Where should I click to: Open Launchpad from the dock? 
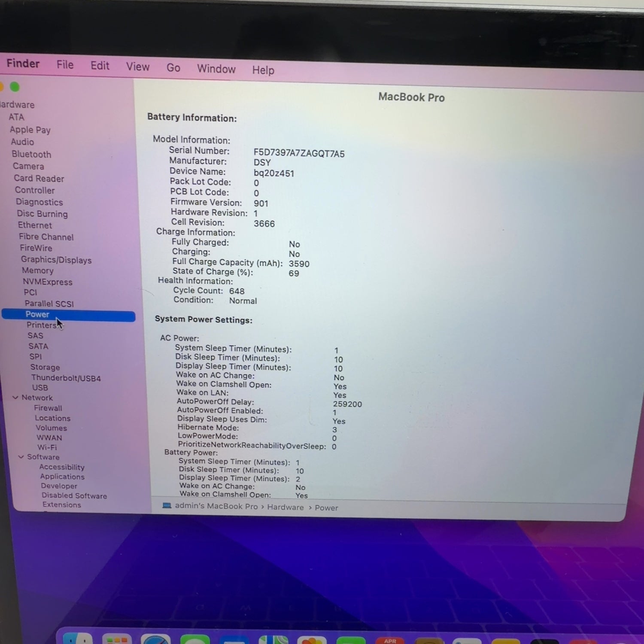[117, 639]
